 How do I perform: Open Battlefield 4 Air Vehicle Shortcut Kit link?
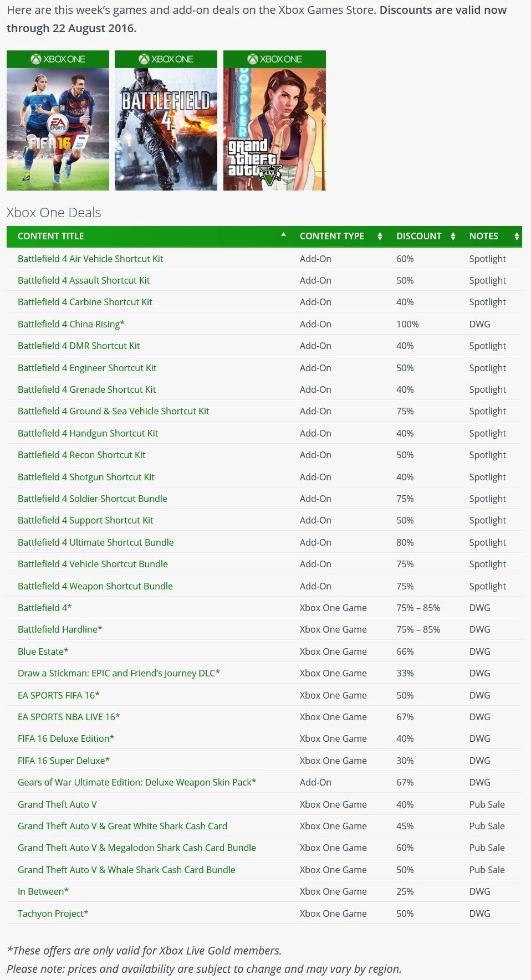coord(90,259)
